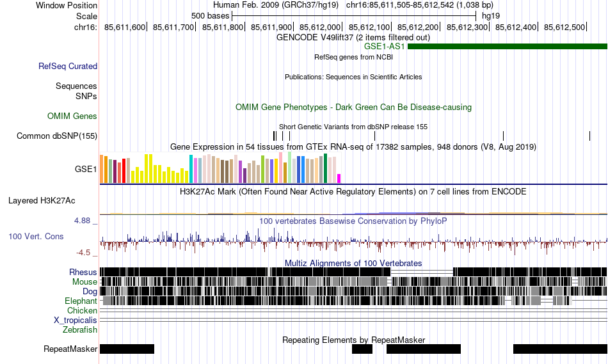Click the 100 Vert. Cons label
Screen dimensions: 608x364
36,237
